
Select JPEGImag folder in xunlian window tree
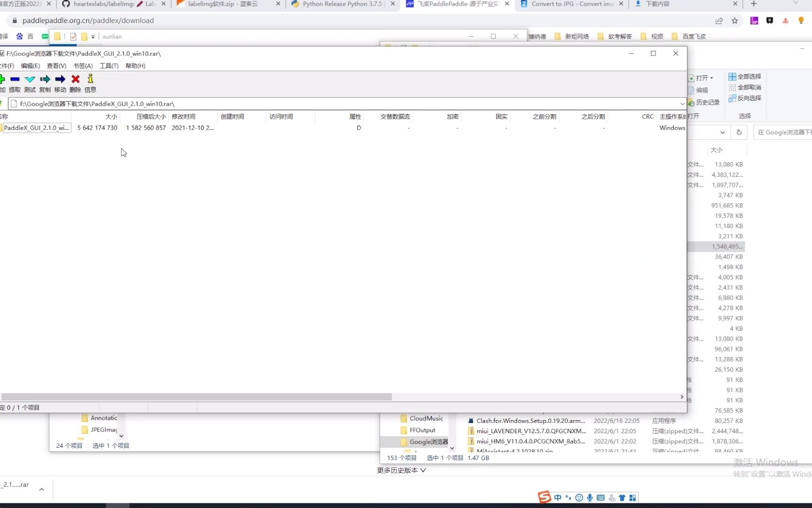100,429
